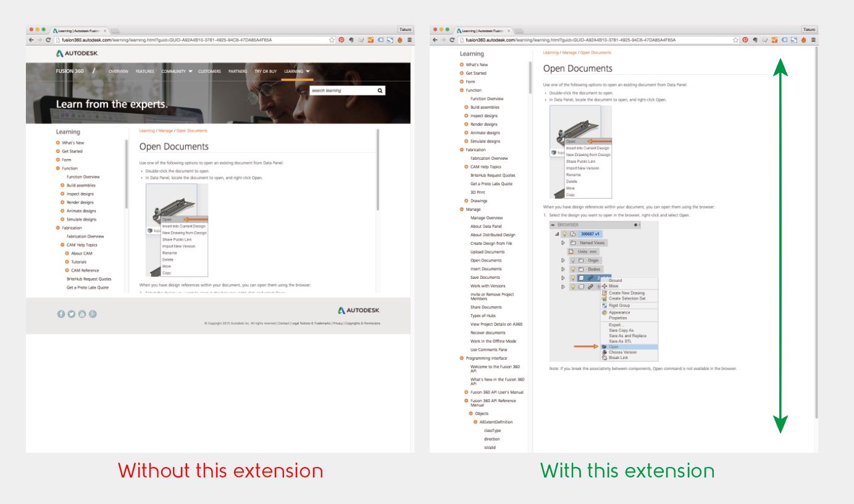Click the FUSION 360 title in the nav bar
The width and height of the screenshot is (854, 504).
point(70,72)
